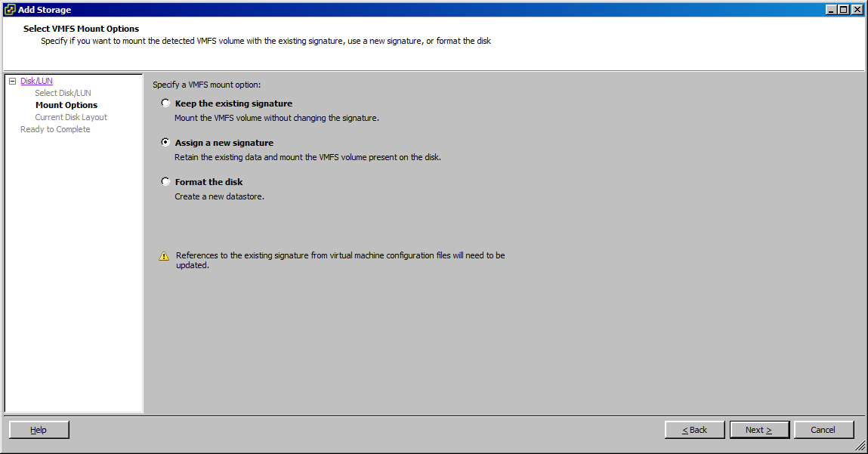
Task: Select Keep the existing signature option
Action: click(x=165, y=103)
